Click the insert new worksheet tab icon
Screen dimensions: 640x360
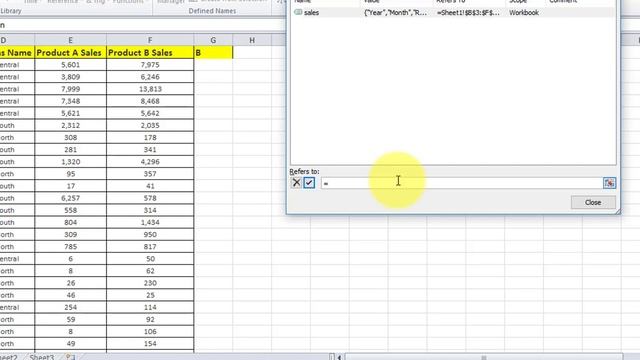point(70,357)
